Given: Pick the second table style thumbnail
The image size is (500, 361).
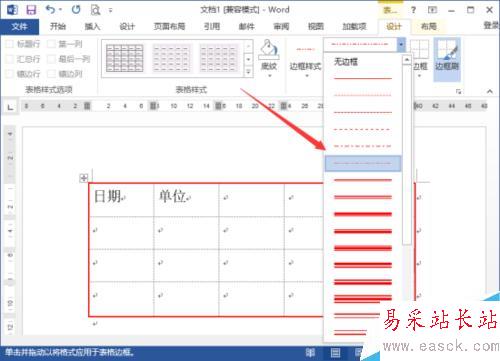Looking at the screenshot, I should [x=172, y=58].
